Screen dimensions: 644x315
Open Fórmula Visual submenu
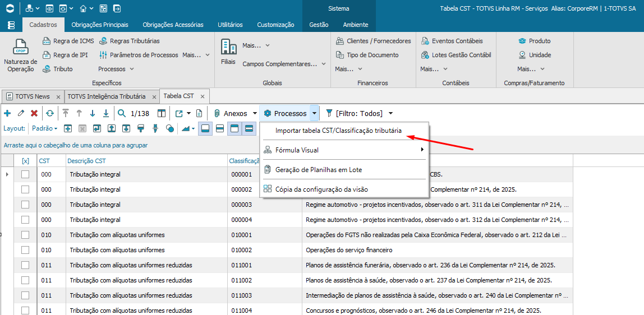pos(344,150)
